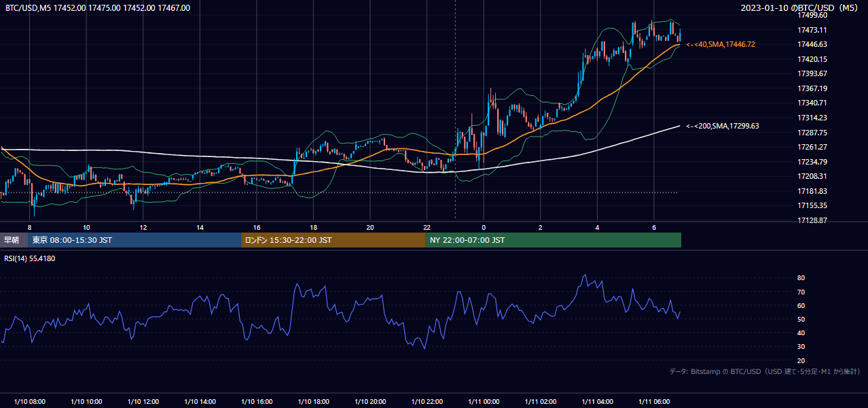Image resolution: width=868 pixels, height=408 pixels.
Task: Click price axis label 17446.63
Action: pos(812,44)
